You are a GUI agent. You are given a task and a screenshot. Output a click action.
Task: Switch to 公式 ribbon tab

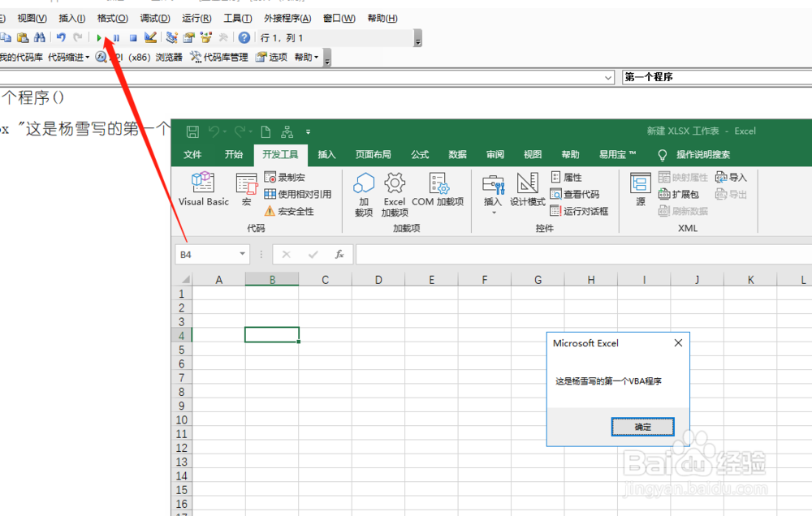(x=420, y=154)
